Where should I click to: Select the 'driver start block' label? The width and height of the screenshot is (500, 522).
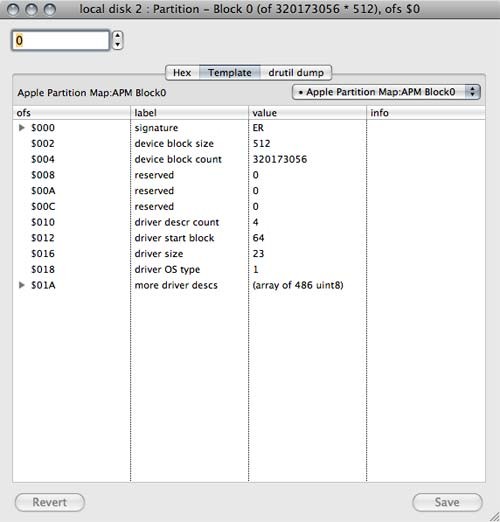(174, 238)
